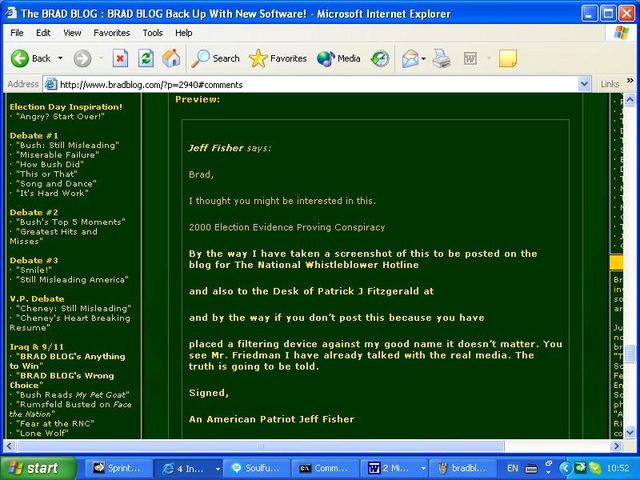The width and height of the screenshot is (640, 480).
Task: Open the Search pane from toolbar
Action: coord(216,58)
